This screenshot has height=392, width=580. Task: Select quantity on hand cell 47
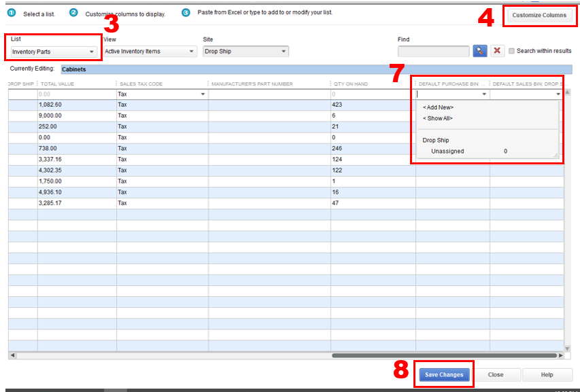(x=373, y=203)
